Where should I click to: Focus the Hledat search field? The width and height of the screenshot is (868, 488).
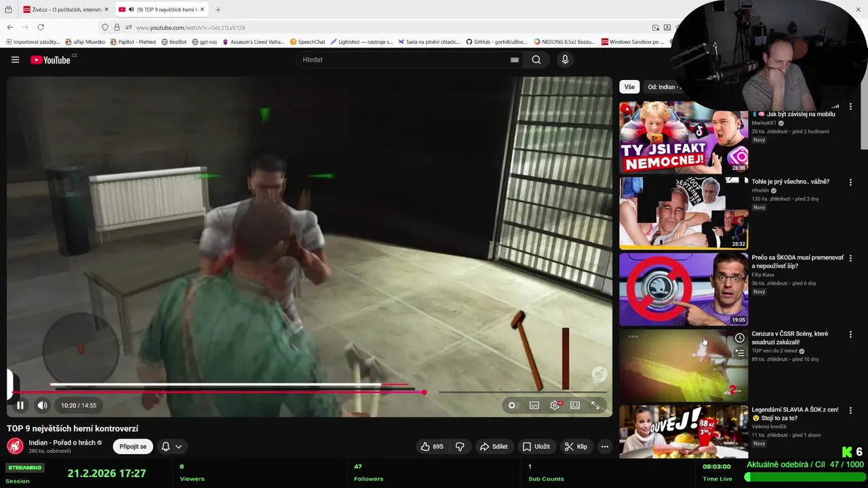[x=403, y=60]
